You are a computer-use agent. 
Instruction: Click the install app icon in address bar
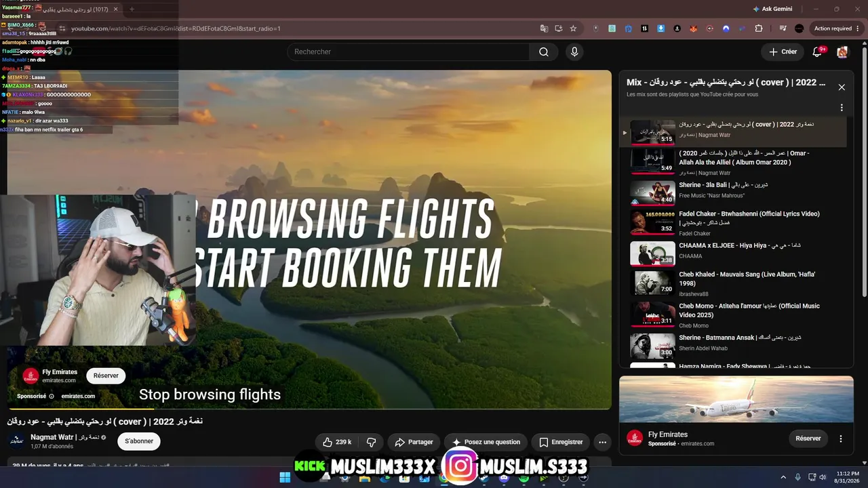(559, 28)
